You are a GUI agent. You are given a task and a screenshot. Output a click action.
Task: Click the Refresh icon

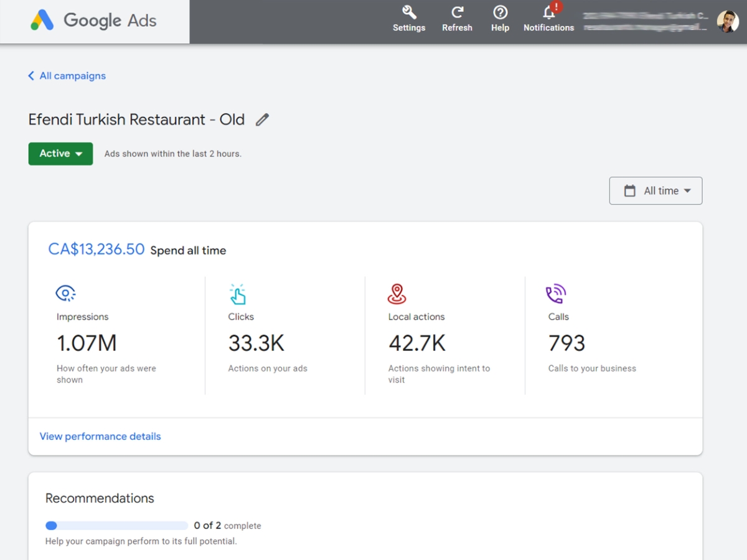point(457,14)
